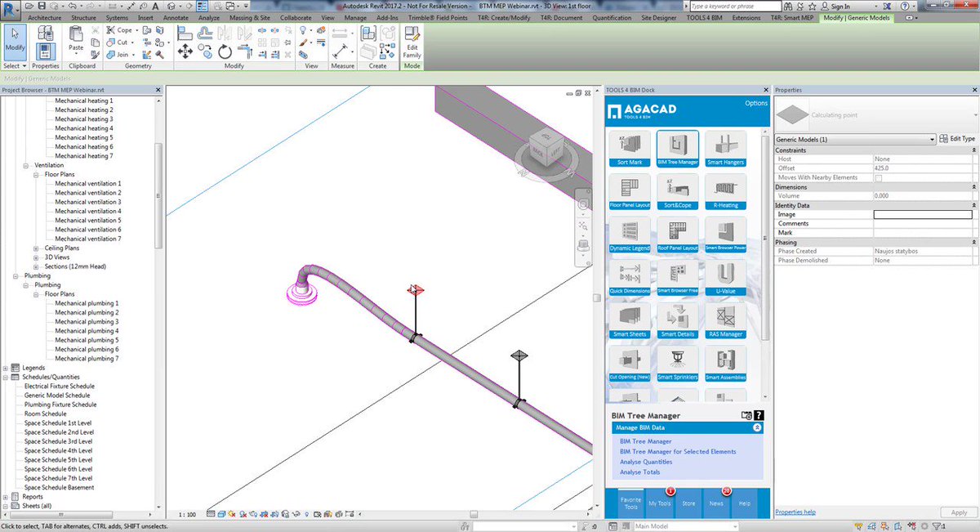
Task: Select Mechanical ventilation 3 floor plan
Action: click(x=87, y=202)
